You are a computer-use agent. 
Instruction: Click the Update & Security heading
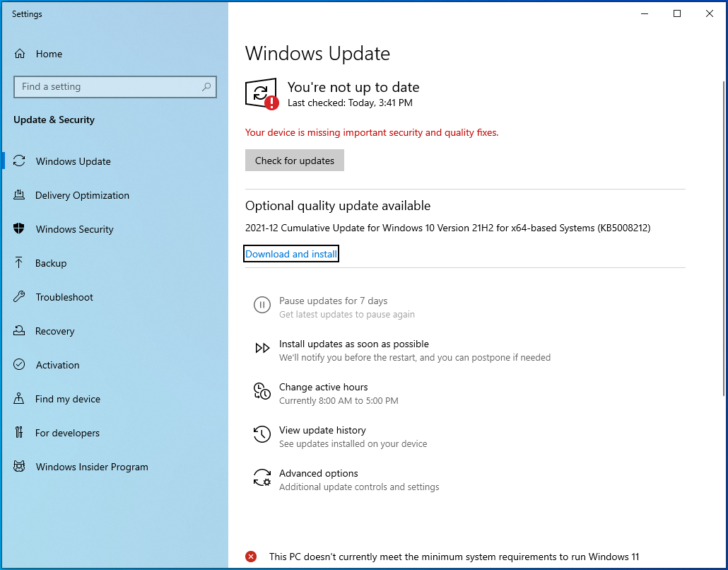tap(54, 120)
